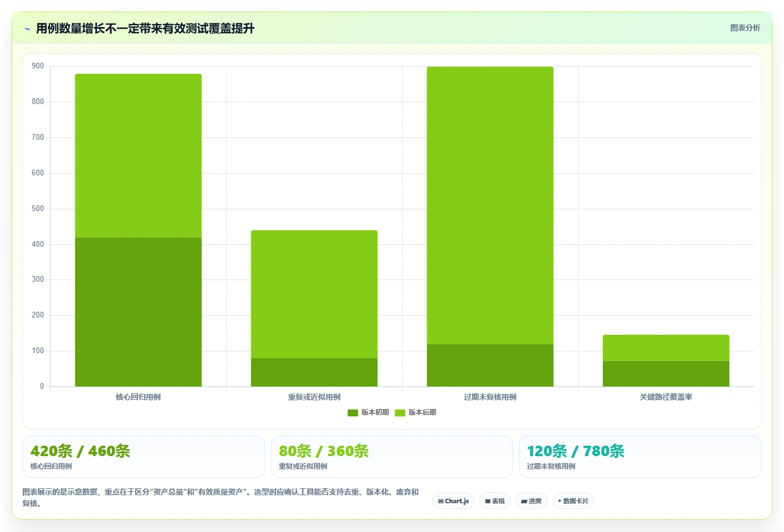Click the 过期未复核用例 dark green bar segment
The image size is (784, 532).
click(490, 365)
